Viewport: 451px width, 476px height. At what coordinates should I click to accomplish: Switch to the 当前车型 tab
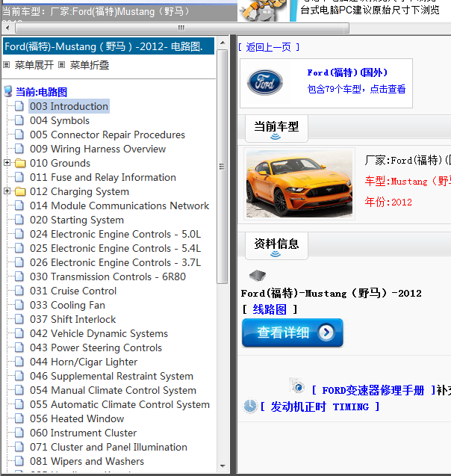click(276, 129)
